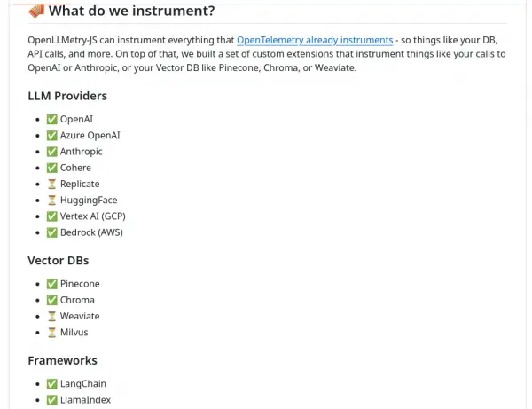Click the "Vertex AI (GCP)" list item text
The image size is (532, 409).
[x=93, y=216]
